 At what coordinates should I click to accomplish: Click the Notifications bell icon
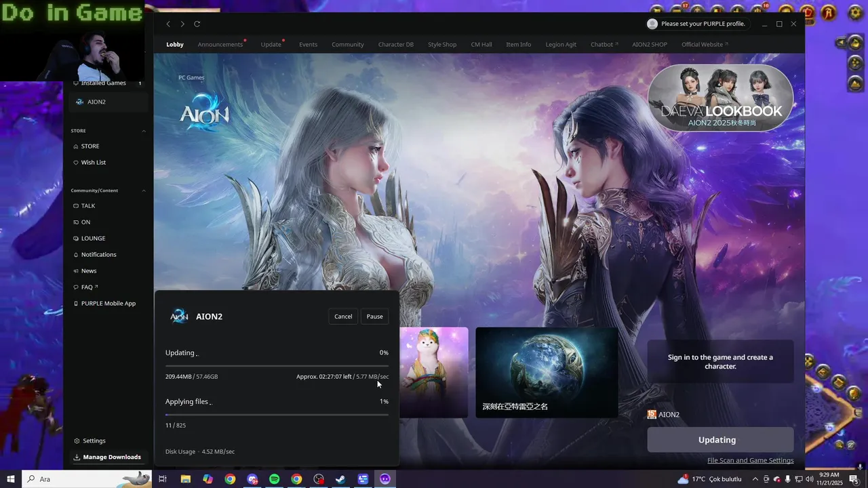coord(76,255)
